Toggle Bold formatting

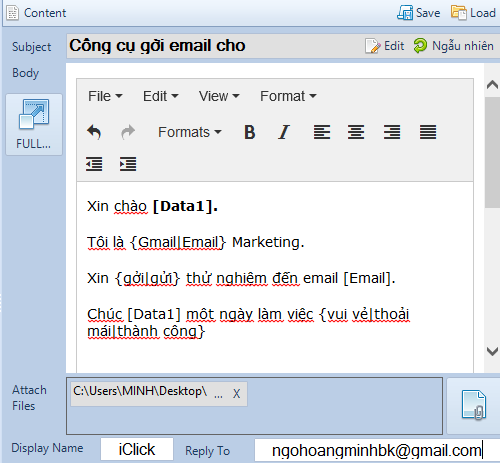click(x=250, y=132)
